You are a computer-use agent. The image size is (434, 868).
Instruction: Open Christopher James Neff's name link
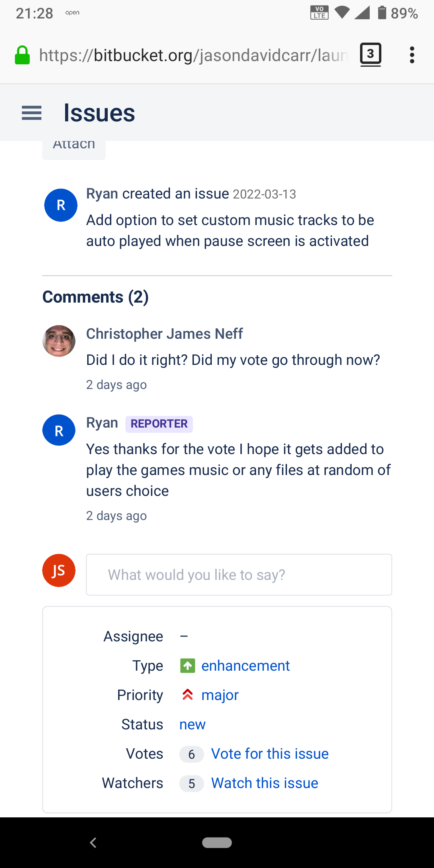pyautogui.click(x=165, y=334)
